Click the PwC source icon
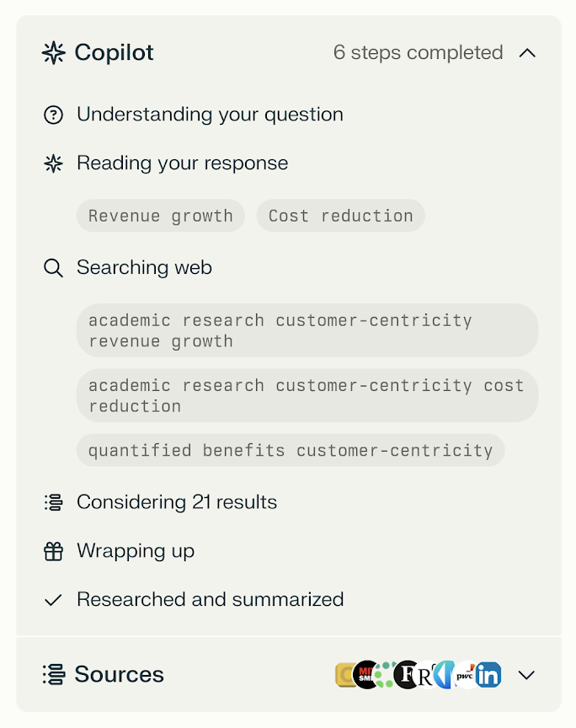 click(465, 675)
